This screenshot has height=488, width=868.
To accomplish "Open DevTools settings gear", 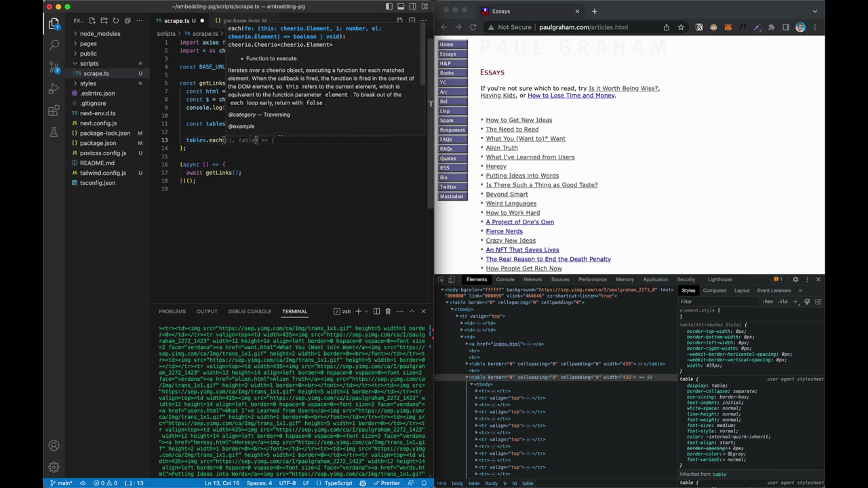I will click(795, 279).
